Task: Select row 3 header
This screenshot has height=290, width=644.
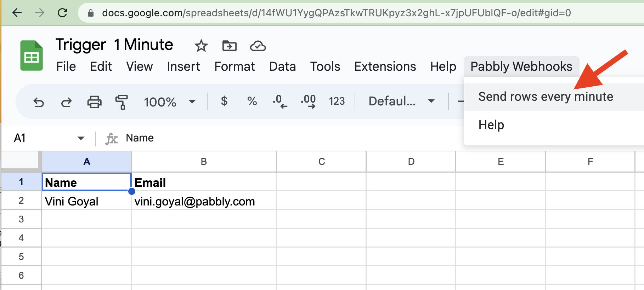Action: tap(21, 219)
